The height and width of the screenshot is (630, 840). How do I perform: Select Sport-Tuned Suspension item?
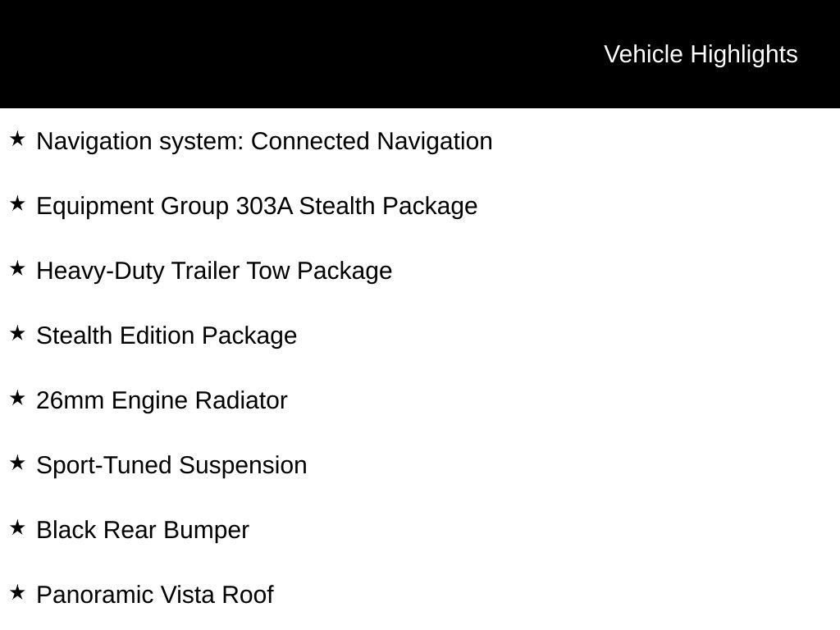(171, 466)
